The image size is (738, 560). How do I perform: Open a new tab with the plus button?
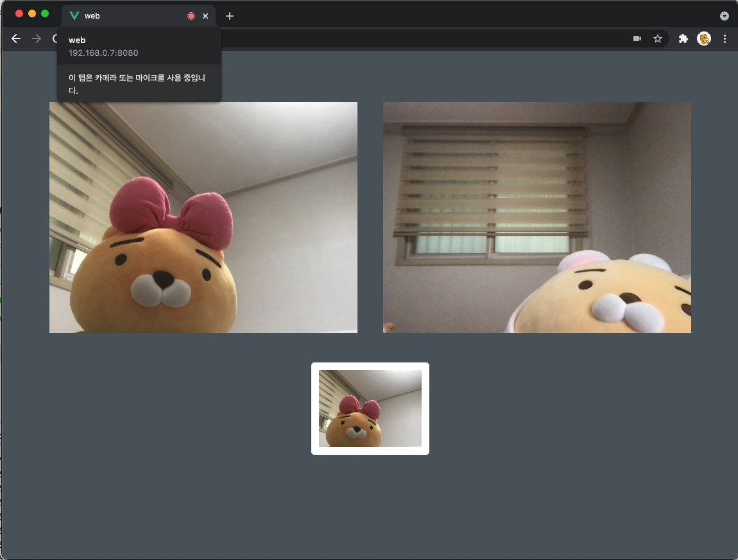pos(230,16)
